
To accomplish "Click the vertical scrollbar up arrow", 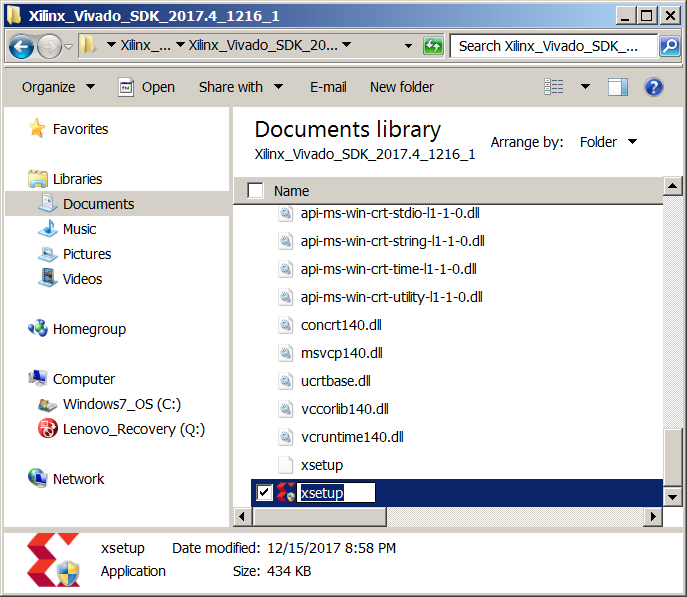I will pyautogui.click(x=672, y=187).
